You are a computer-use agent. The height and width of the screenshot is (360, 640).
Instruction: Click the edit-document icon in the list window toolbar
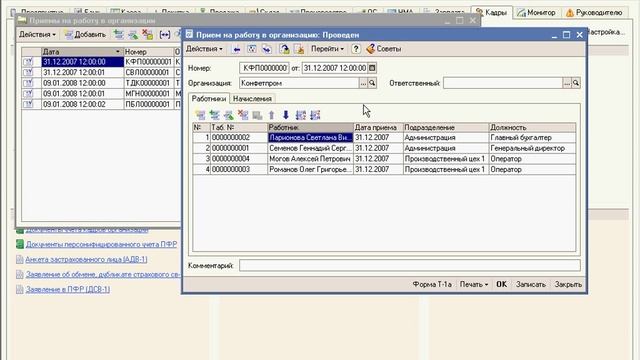point(133,35)
